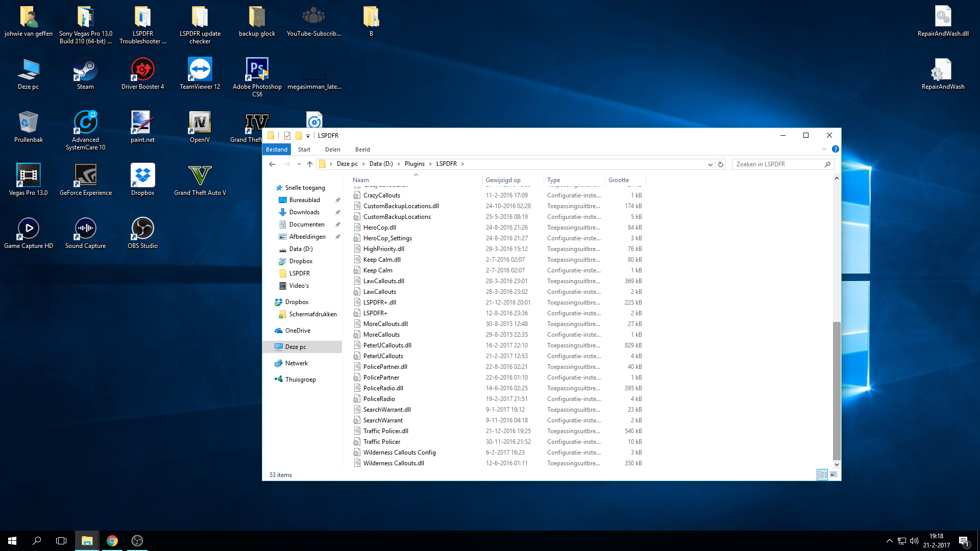
Task: Open the address bar history dropdown
Action: pyautogui.click(x=710, y=164)
